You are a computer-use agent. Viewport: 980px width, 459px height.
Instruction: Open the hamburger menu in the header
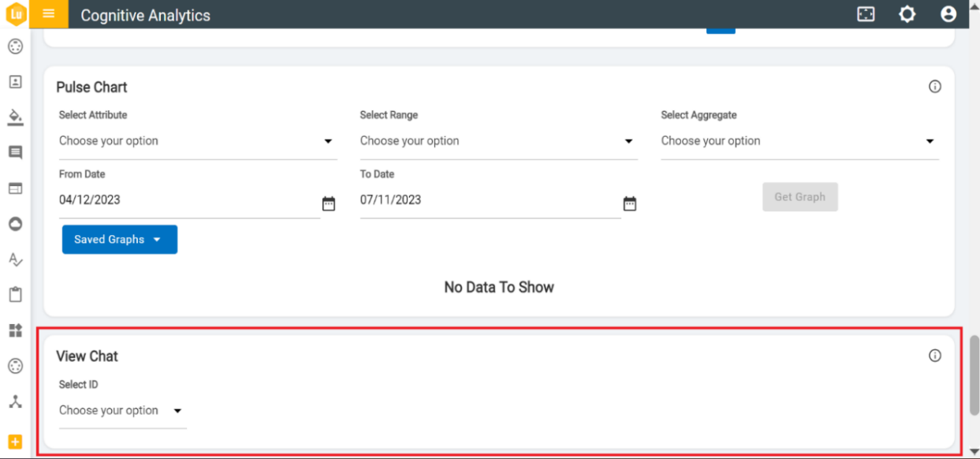click(x=49, y=13)
